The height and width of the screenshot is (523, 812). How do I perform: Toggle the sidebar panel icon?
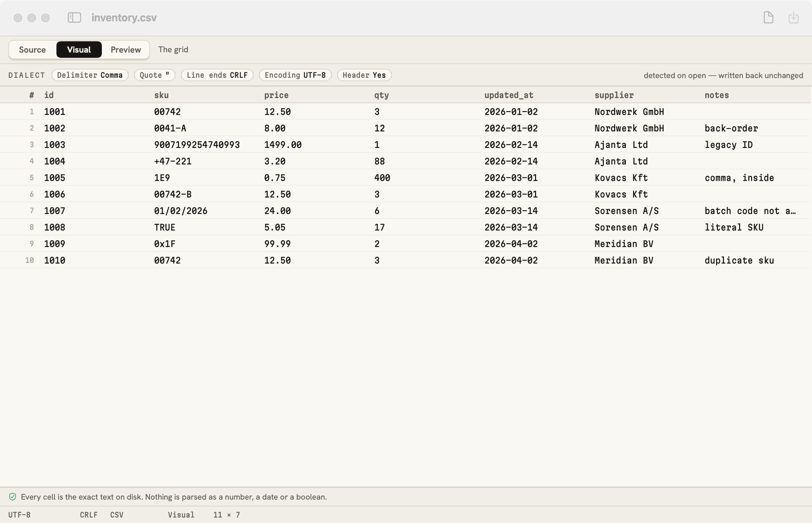pos(74,18)
